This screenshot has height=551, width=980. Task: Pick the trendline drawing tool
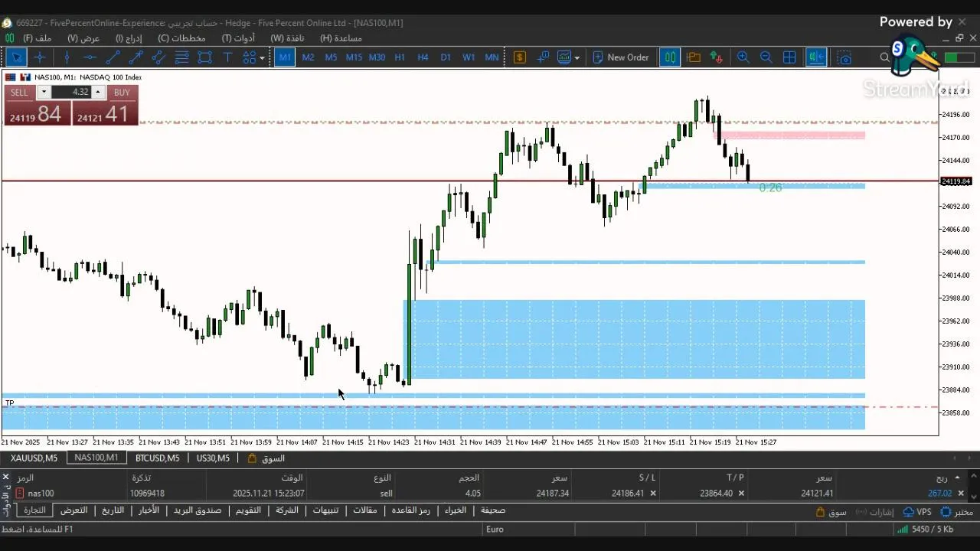point(113,57)
